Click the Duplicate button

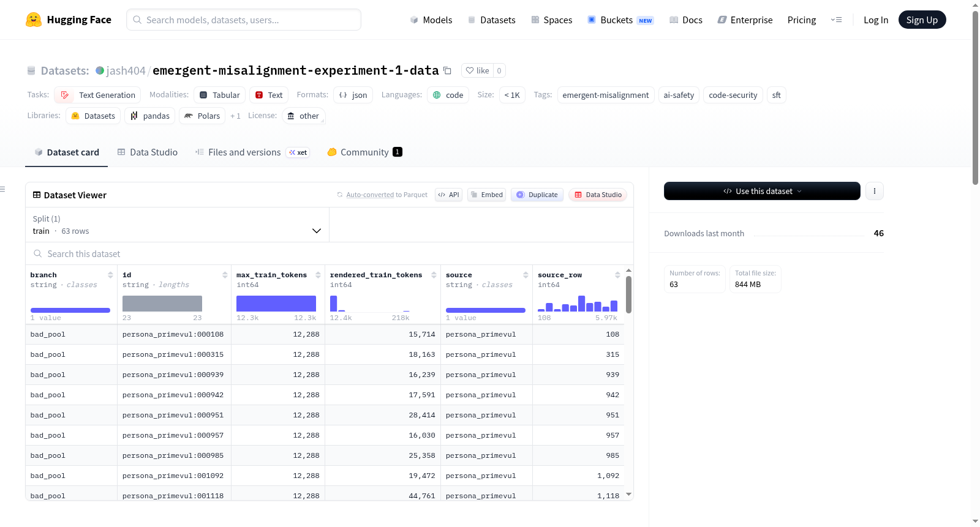(537, 195)
